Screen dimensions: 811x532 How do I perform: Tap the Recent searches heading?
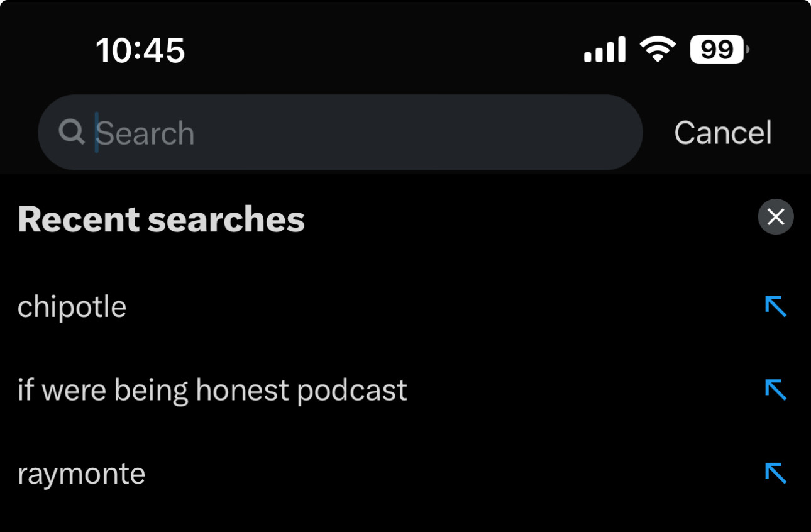(161, 219)
